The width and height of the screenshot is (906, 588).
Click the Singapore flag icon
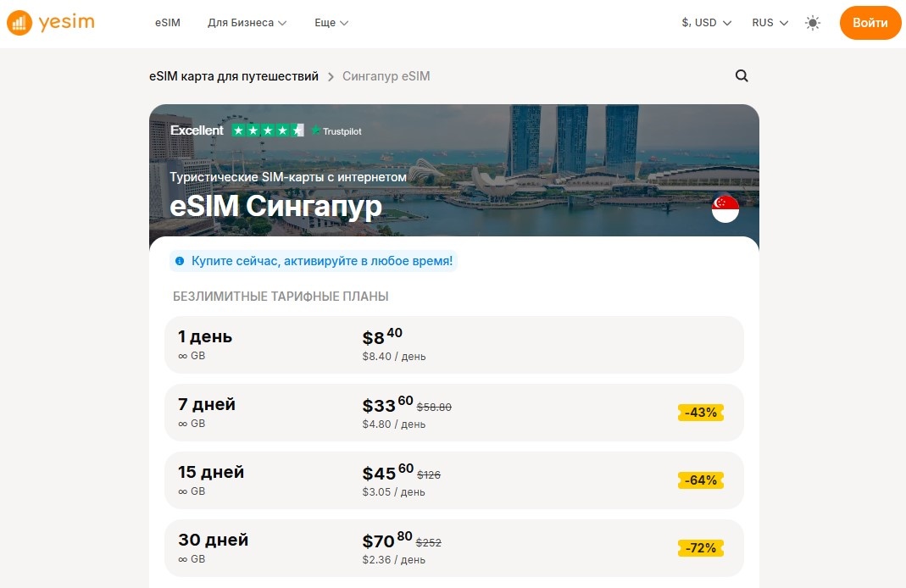(725, 208)
